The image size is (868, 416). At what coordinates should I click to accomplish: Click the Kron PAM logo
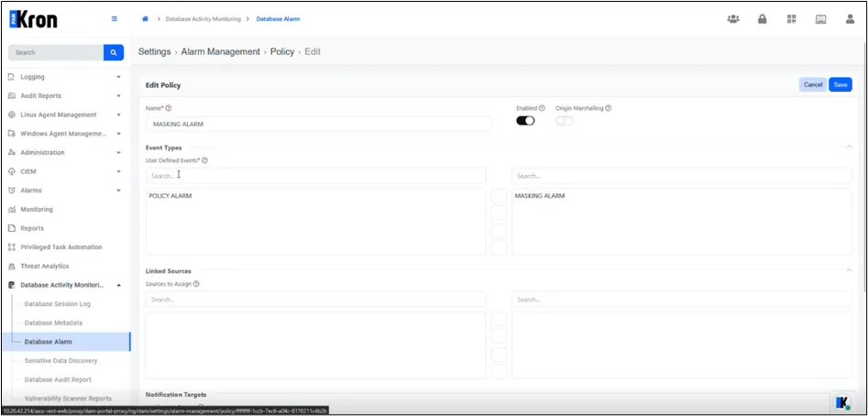(x=33, y=19)
